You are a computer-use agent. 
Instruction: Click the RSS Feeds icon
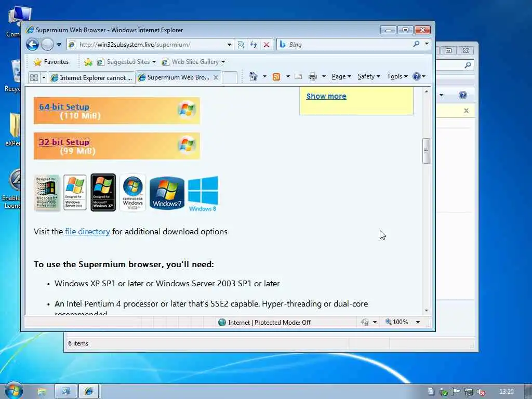click(276, 77)
